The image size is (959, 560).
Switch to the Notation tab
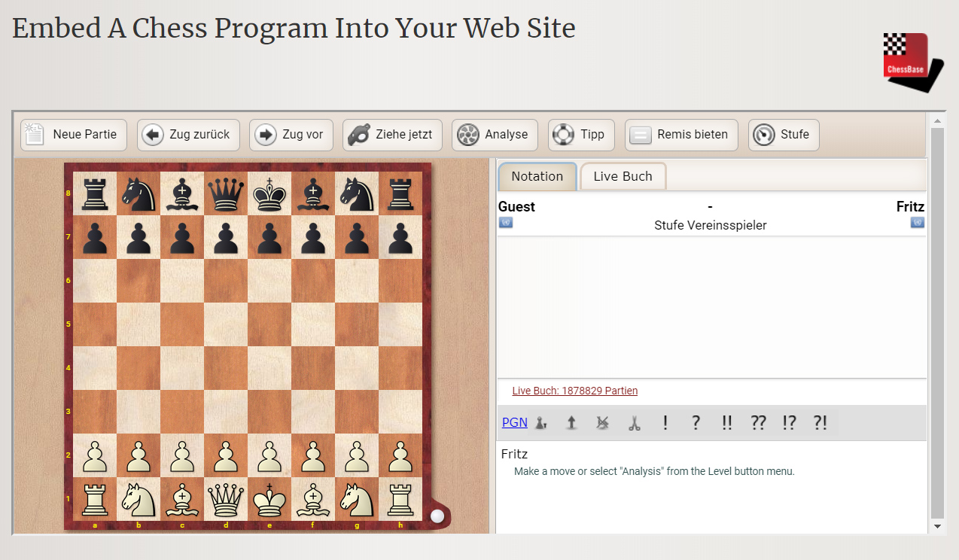[537, 176]
